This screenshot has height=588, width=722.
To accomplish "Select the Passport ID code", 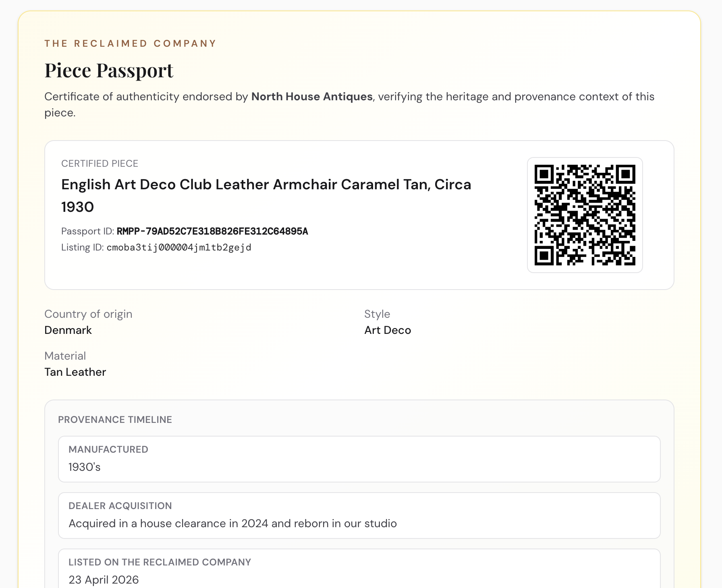I will click(212, 231).
